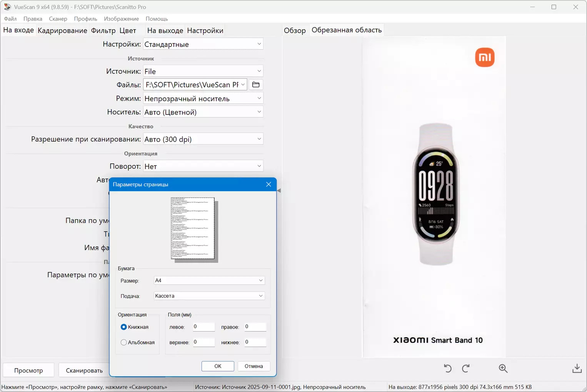Switch to the Настройки tab
Image resolution: width=587 pixels, height=392 pixels.
point(205,30)
